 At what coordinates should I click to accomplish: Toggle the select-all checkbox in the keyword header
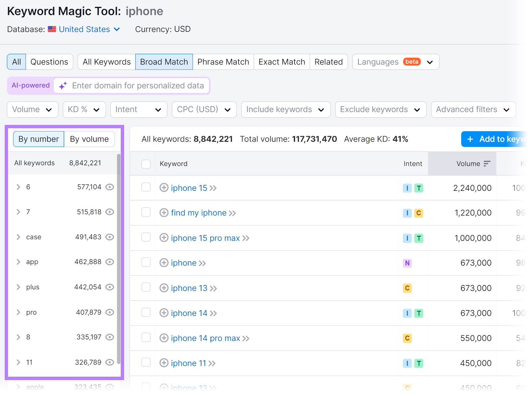[x=146, y=164]
